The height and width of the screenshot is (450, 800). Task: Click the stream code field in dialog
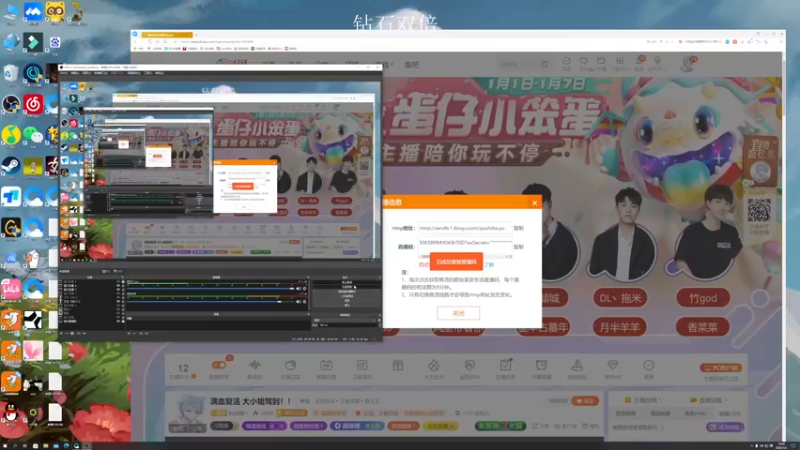[465, 245]
